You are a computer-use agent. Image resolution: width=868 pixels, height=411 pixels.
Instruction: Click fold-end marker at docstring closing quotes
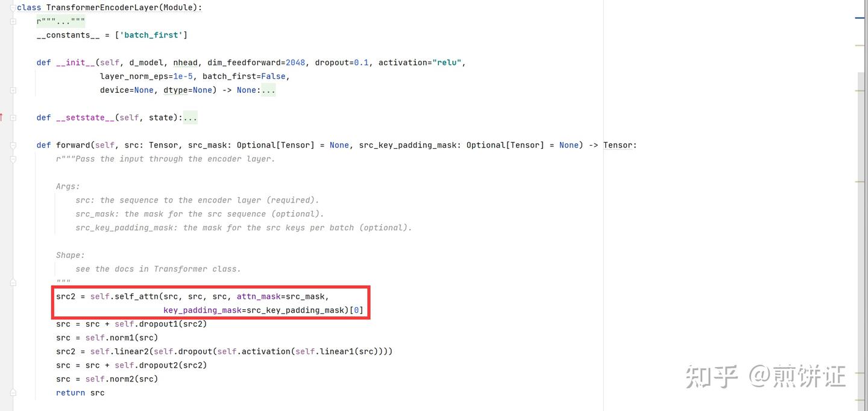[13, 282]
